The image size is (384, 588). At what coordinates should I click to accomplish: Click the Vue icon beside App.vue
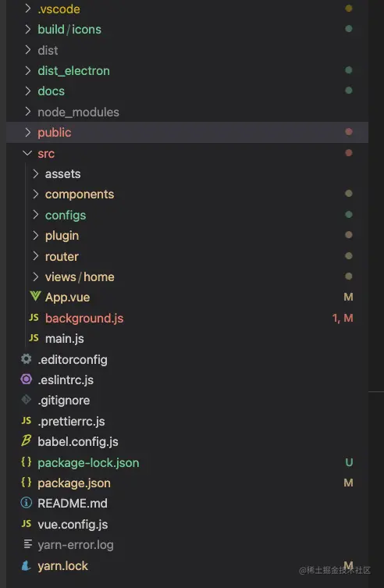click(x=35, y=297)
